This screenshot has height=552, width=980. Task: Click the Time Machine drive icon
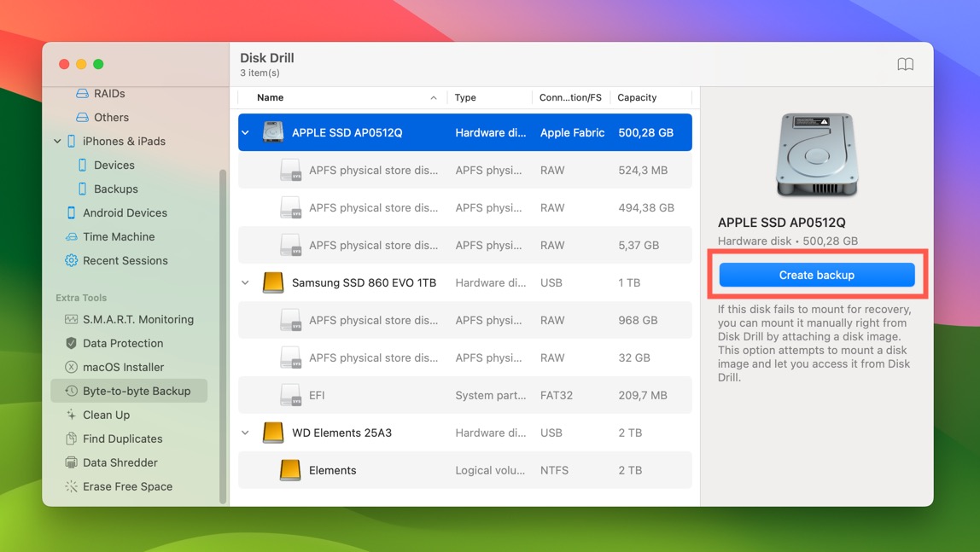(x=71, y=236)
